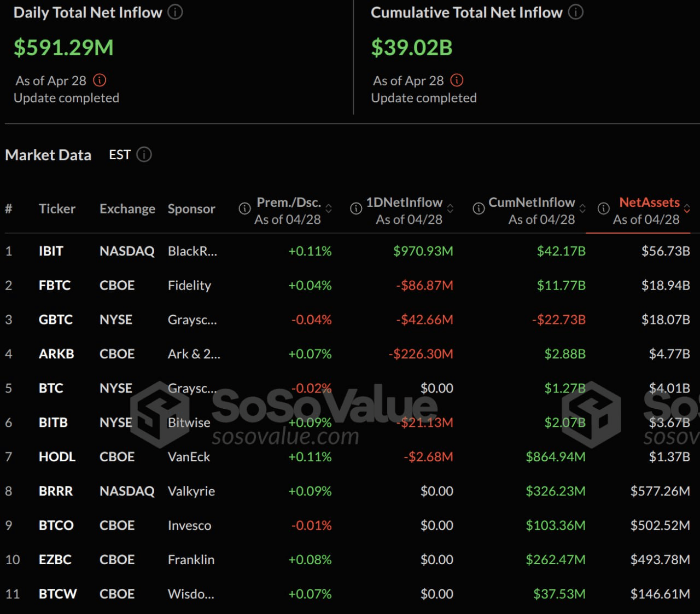700x614 pixels.
Task: Click the CumNetInflow column header
Action: click(532, 202)
